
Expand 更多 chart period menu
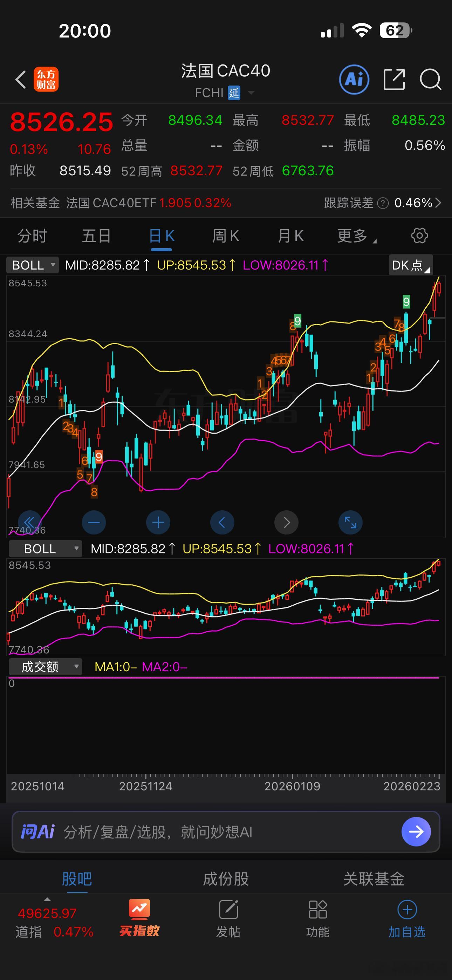pyautogui.click(x=356, y=236)
